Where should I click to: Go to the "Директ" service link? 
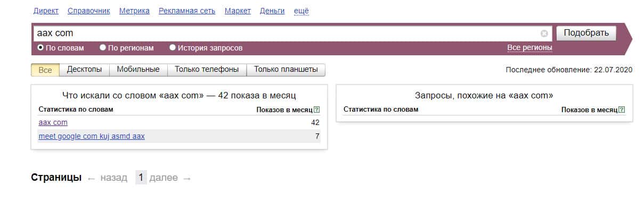click(46, 11)
